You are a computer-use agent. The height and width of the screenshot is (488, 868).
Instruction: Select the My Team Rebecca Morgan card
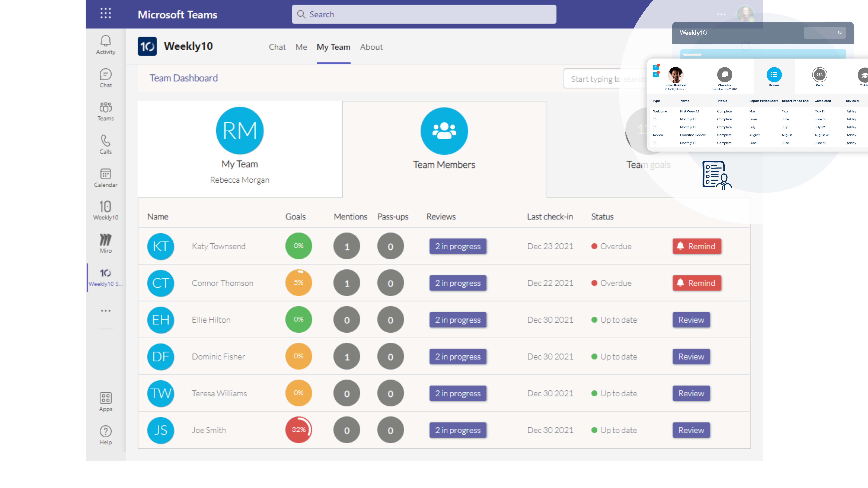coord(240,149)
